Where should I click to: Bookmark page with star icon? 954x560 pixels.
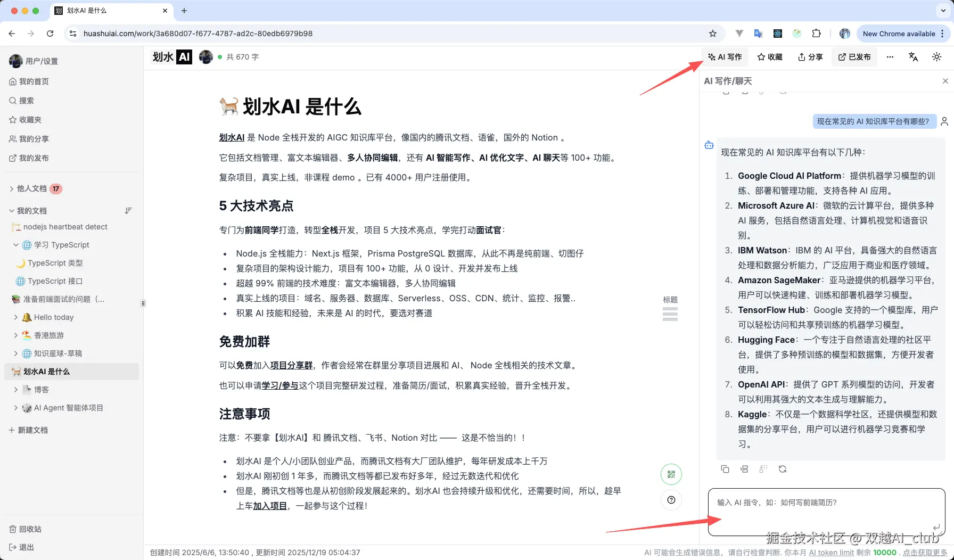click(x=713, y=34)
